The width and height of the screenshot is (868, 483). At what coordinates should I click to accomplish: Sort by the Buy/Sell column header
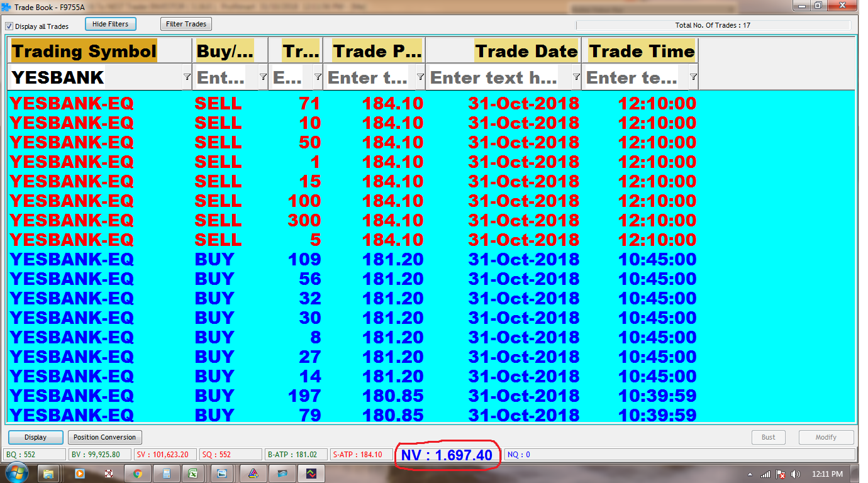tap(230, 51)
